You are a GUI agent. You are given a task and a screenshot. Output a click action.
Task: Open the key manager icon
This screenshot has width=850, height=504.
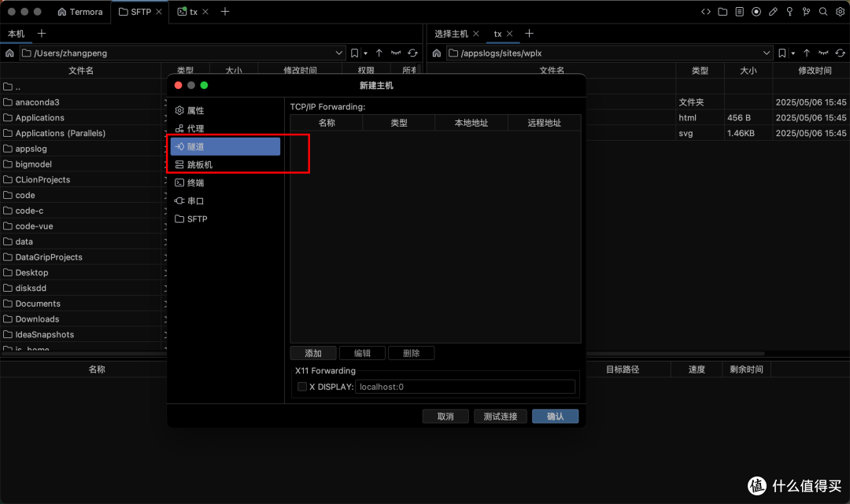click(789, 11)
